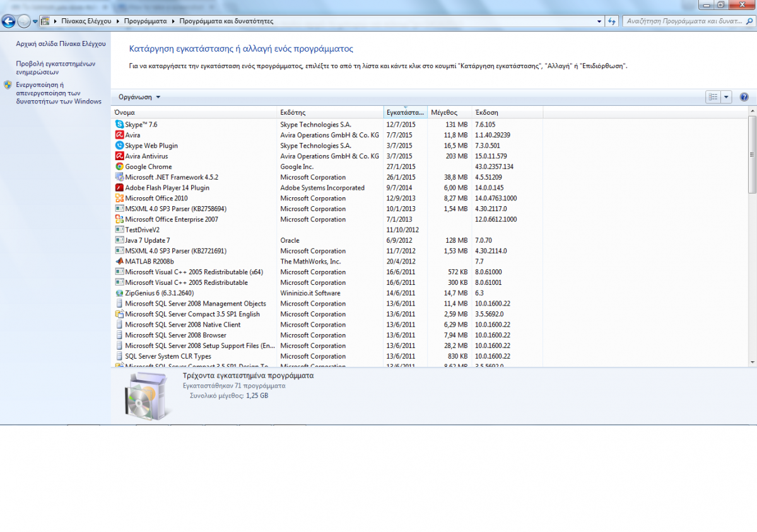Click the SQL Server 2008 Management Objects icon
Screen dimensions: 757x532
[x=119, y=303]
